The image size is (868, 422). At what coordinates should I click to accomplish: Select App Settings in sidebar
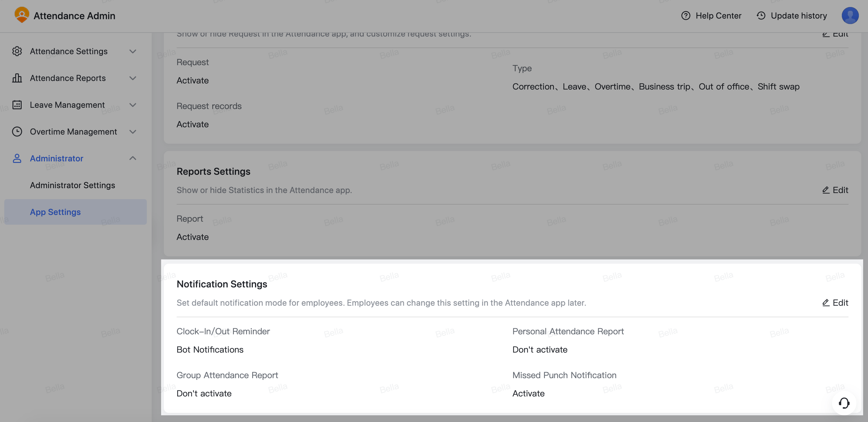(x=55, y=212)
